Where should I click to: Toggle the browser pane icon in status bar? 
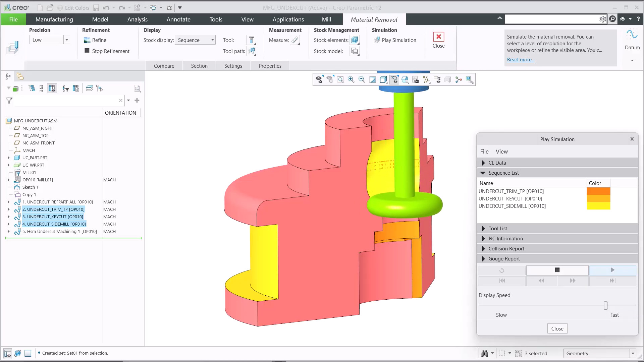[18, 353]
